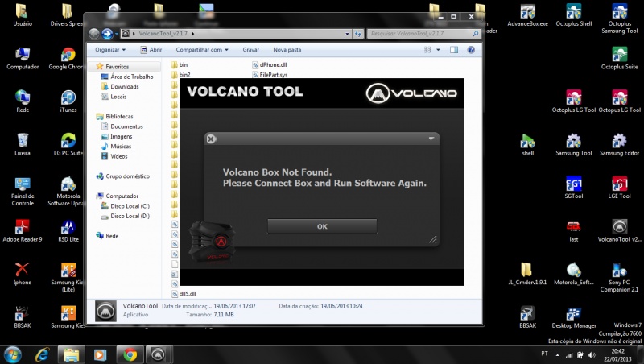The width and height of the screenshot is (644, 364).
Task: Switch to Volcano Tool taskbar button
Action: pos(158,354)
